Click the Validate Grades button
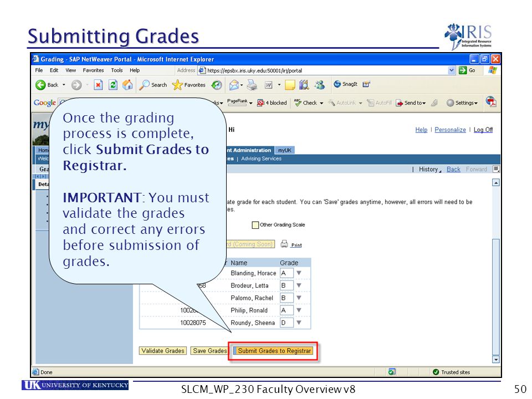This screenshot has width=532, height=399. (x=163, y=351)
